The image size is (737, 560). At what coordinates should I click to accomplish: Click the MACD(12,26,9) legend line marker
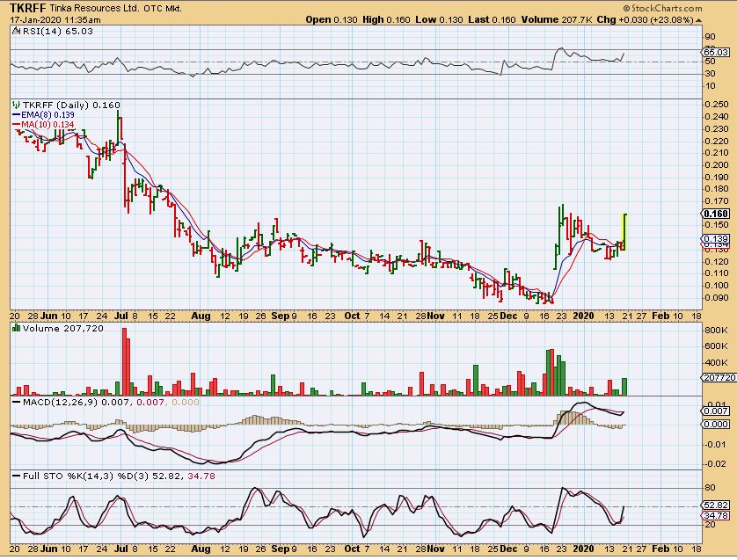coord(16,402)
